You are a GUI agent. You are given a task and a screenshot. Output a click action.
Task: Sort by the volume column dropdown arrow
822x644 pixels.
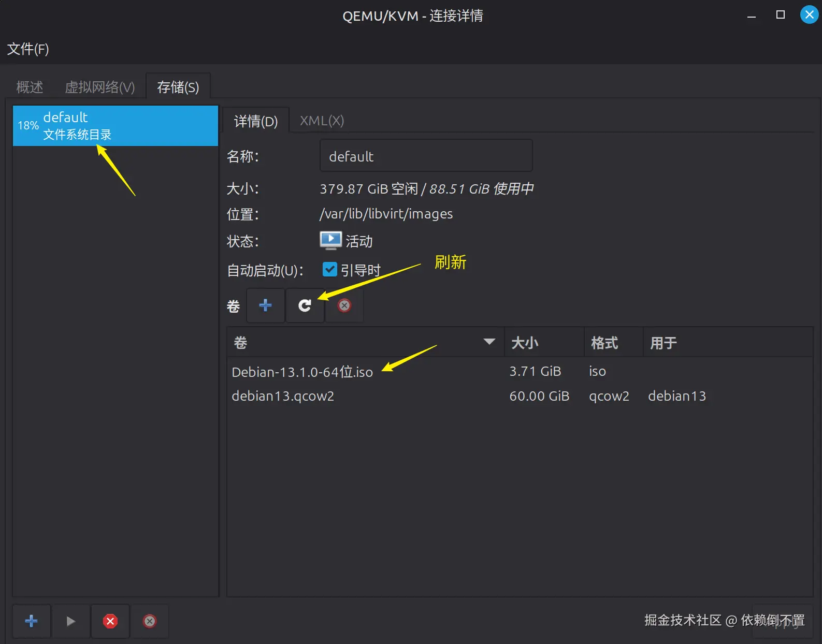click(489, 342)
